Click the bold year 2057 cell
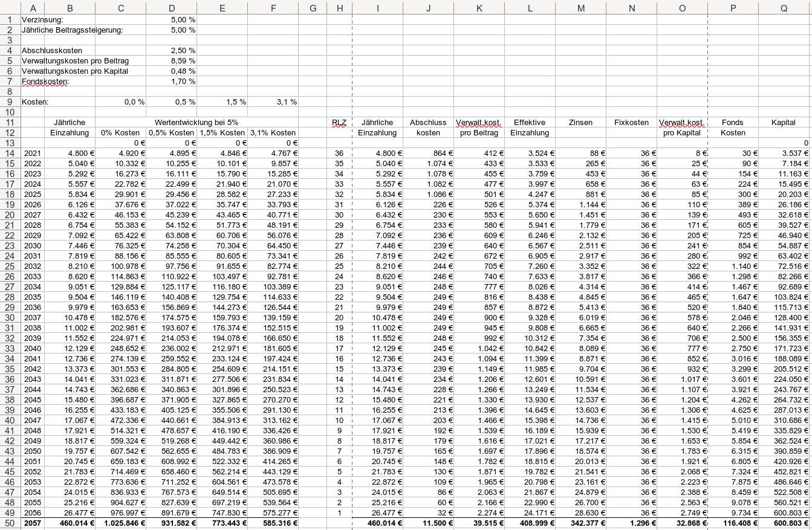 click(x=33, y=523)
